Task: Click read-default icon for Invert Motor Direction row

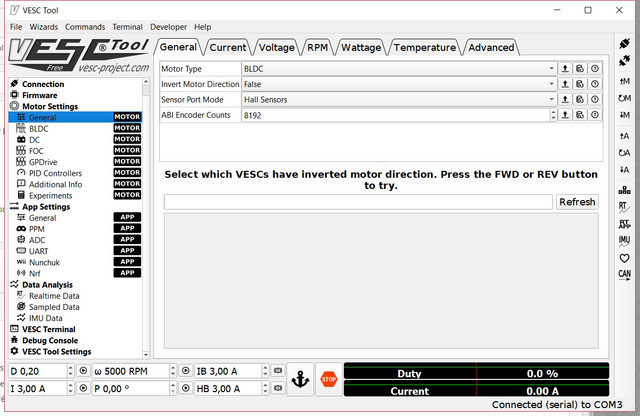Action: tap(580, 84)
